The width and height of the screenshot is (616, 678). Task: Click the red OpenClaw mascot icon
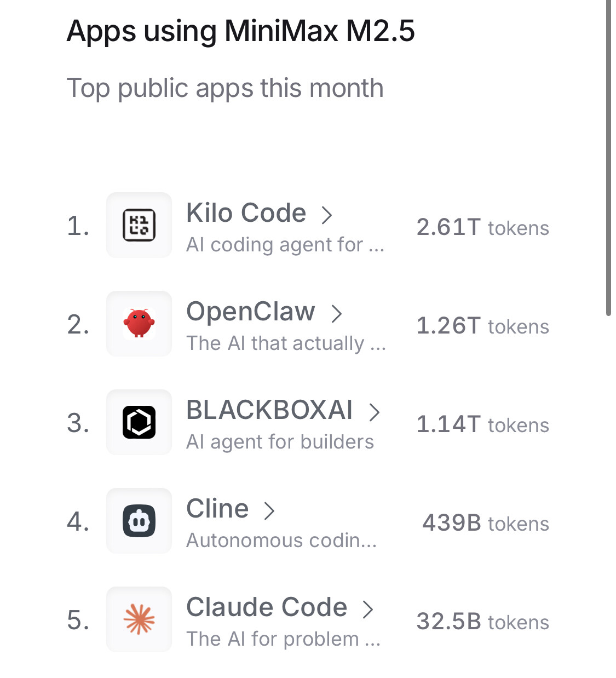(x=139, y=324)
